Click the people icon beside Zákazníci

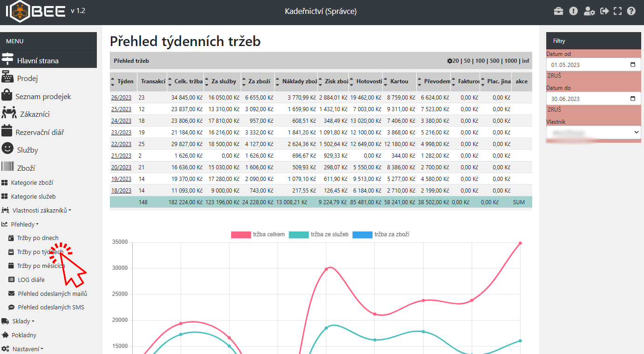pyautogui.click(x=9, y=114)
